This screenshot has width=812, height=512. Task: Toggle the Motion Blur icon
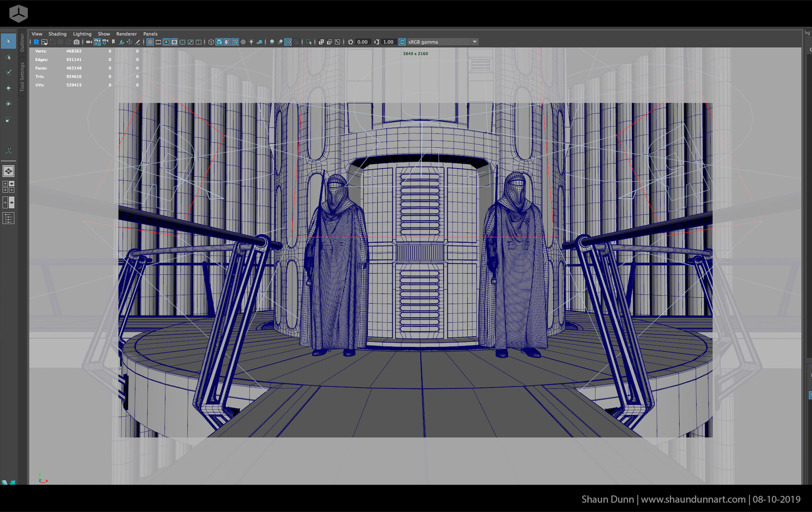[x=280, y=42]
